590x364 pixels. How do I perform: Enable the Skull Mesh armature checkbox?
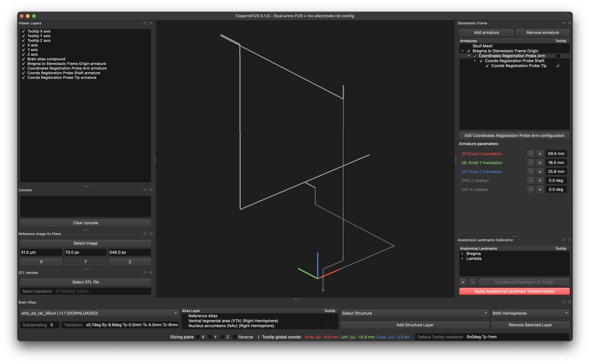click(x=469, y=46)
